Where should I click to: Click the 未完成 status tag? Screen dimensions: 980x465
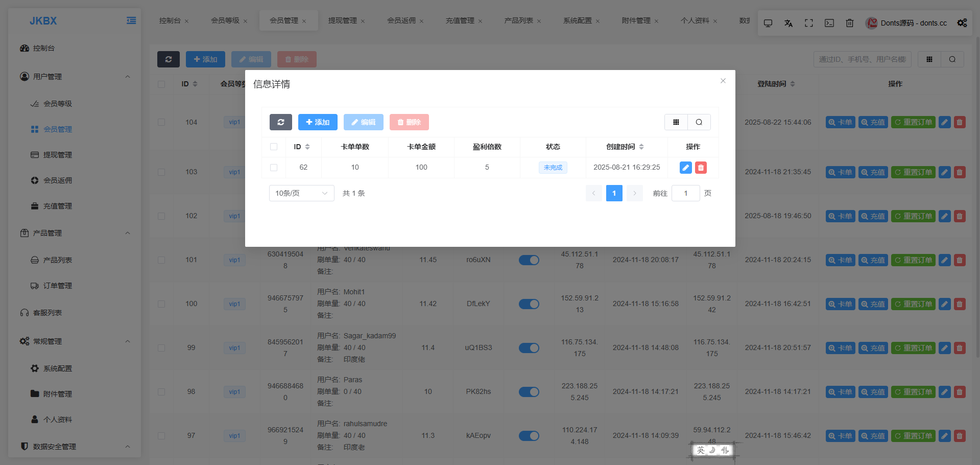tap(553, 168)
